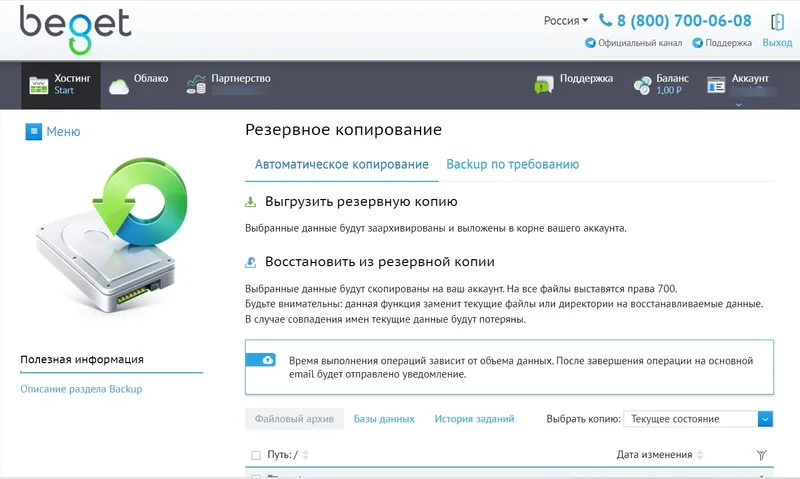Click the hosting server icon
This screenshot has width=800, height=479.
pyautogui.click(x=38, y=85)
